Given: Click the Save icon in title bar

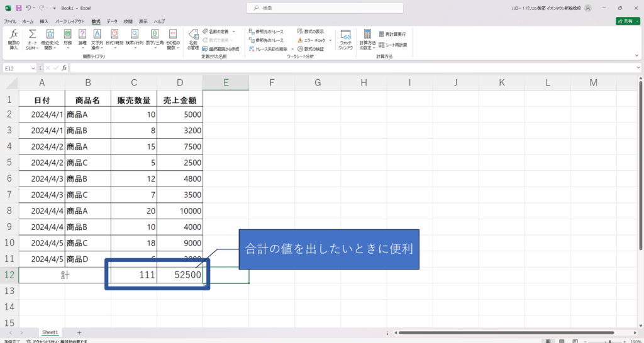Looking at the screenshot, I should click(18, 8).
